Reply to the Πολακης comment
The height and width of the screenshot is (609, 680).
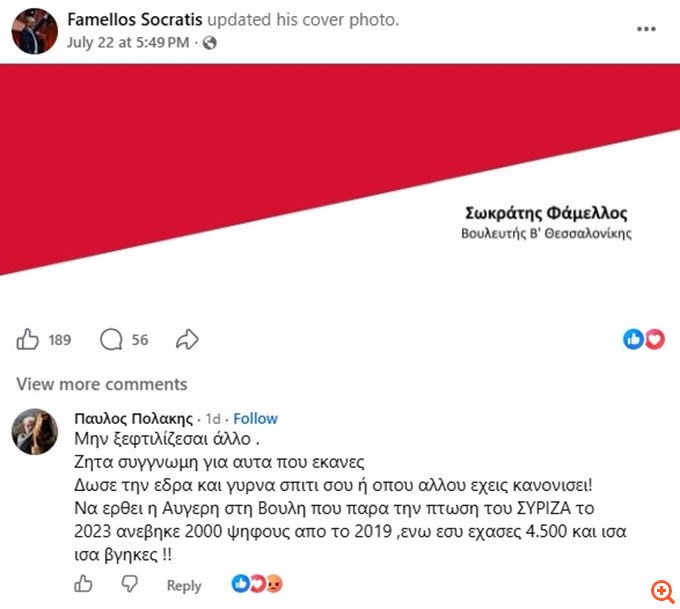tap(184, 586)
